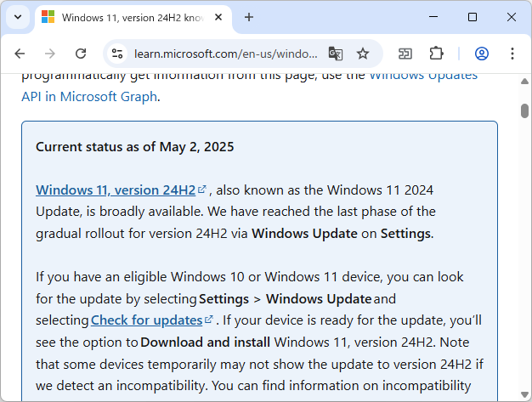Open the Extensions puzzle icon
This screenshot has height=402, width=532.
[x=436, y=54]
